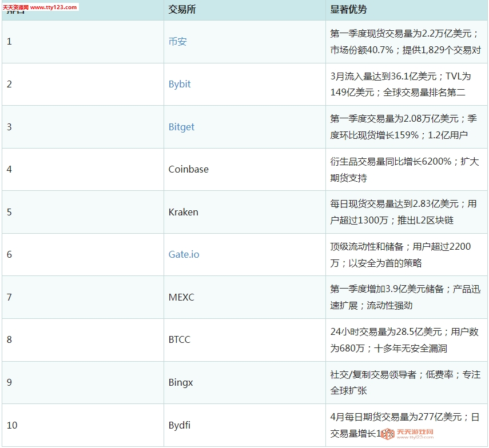The height and width of the screenshot is (448, 489).
Task: Click the 交易所 column header
Action: pyautogui.click(x=182, y=9)
